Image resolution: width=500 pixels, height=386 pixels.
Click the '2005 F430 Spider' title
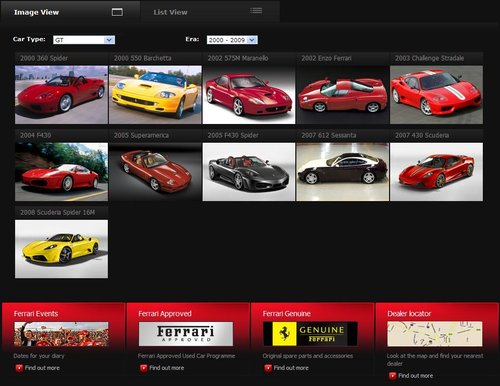pos(233,135)
